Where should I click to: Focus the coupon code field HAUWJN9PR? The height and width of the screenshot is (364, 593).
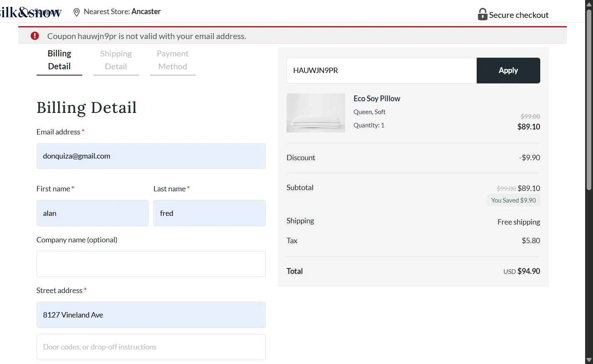tap(382, 71)
